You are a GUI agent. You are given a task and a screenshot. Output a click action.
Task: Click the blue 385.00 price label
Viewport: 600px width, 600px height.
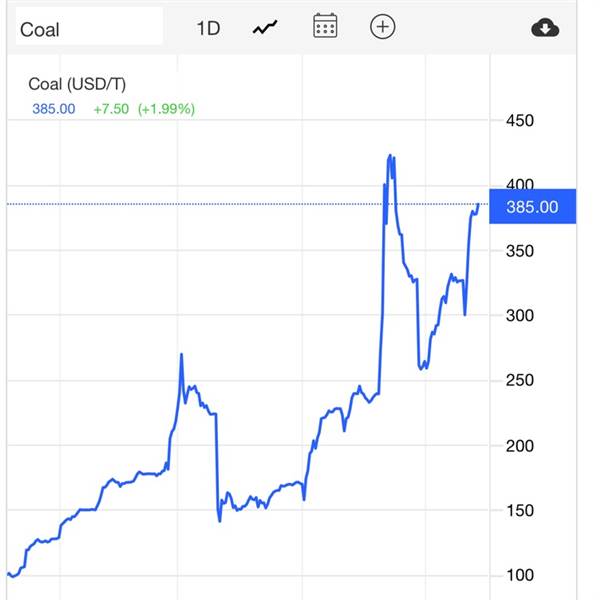click(532, 206)
